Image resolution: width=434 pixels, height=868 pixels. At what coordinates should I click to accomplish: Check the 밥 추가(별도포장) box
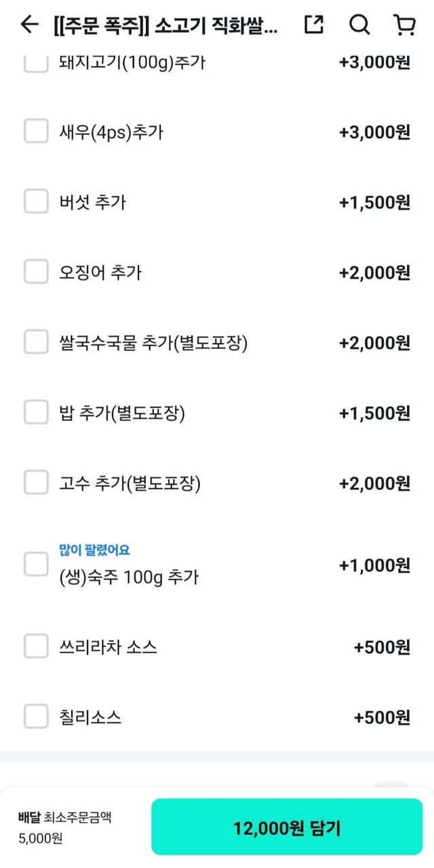(x=36, y=413)
